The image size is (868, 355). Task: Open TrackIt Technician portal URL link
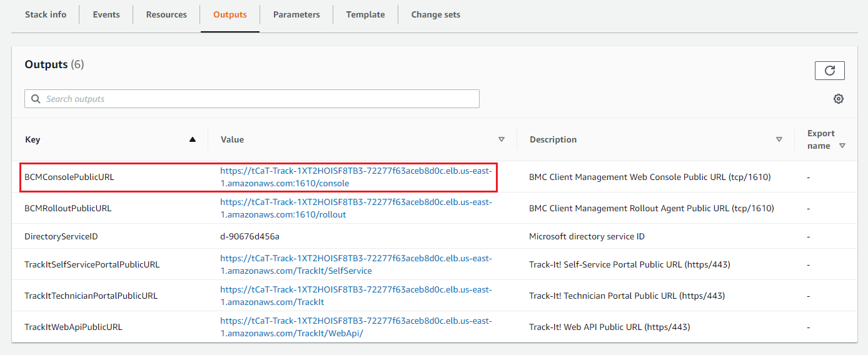(356, 296)
